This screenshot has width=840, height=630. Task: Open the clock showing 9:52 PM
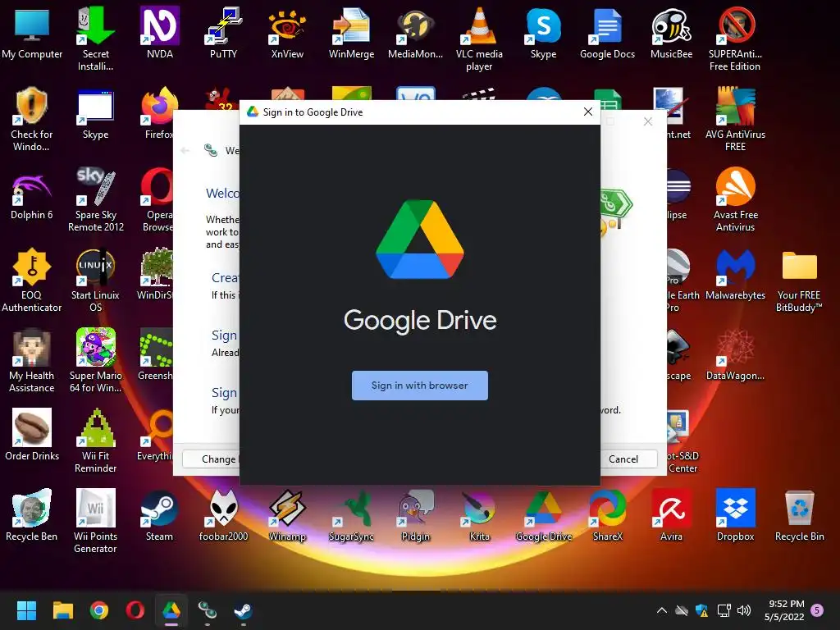pyautogui.click(x=784, y=610)
